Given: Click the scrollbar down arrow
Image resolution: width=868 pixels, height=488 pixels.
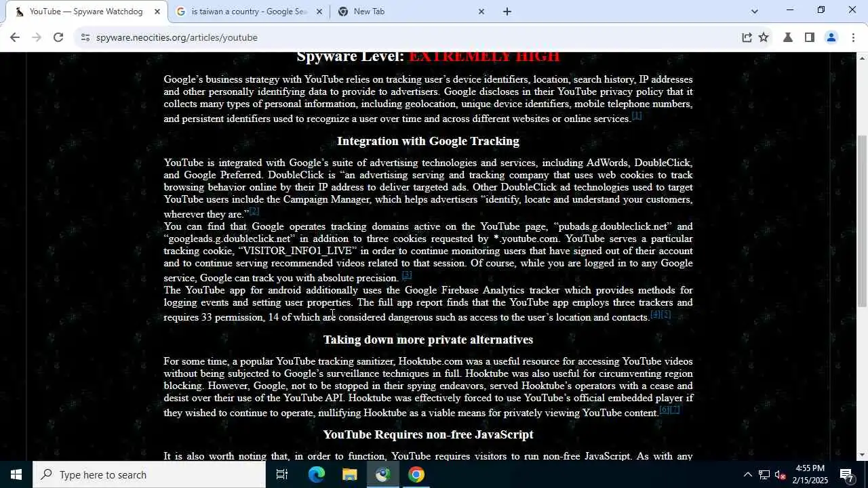Looking at the screenshot, I should tap(862, 455).
